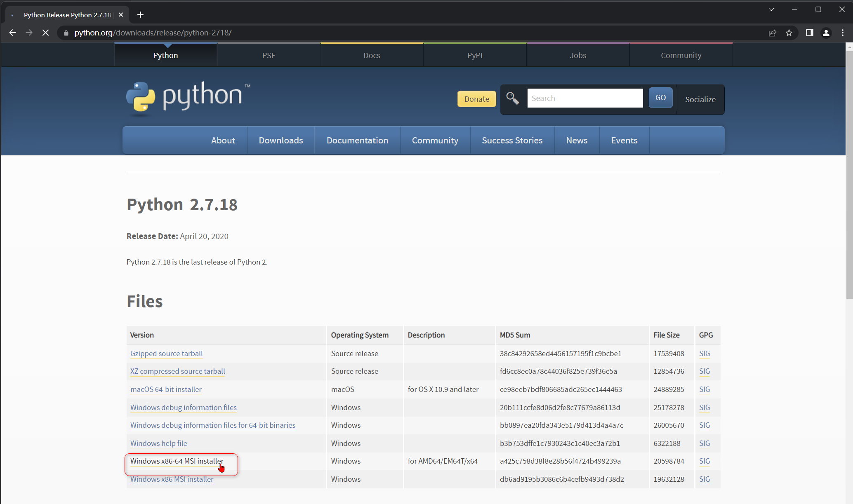This screenshot has width=853, height=504.
Task: Download the Windows x86 MSI installer
Action: (172, 479)
